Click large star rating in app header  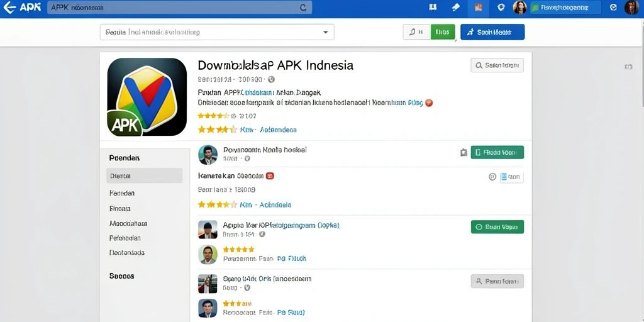(217, 130)
